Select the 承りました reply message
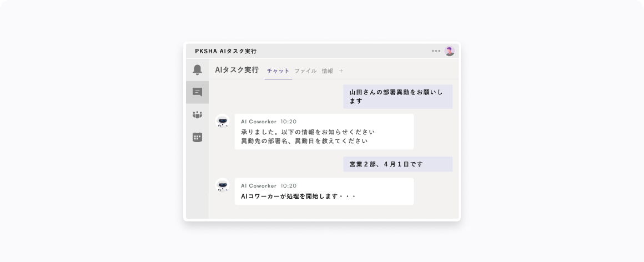This screenshot has height=262, width=644. pos(324,132)
